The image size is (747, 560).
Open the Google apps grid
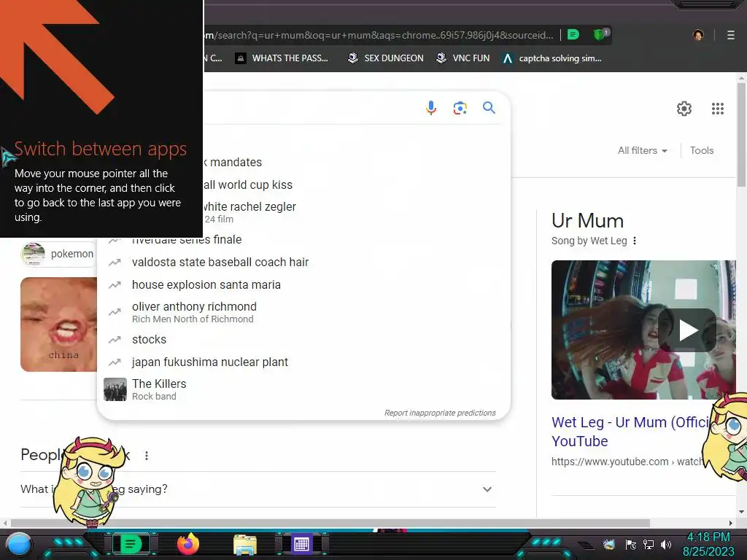[718, 109]
